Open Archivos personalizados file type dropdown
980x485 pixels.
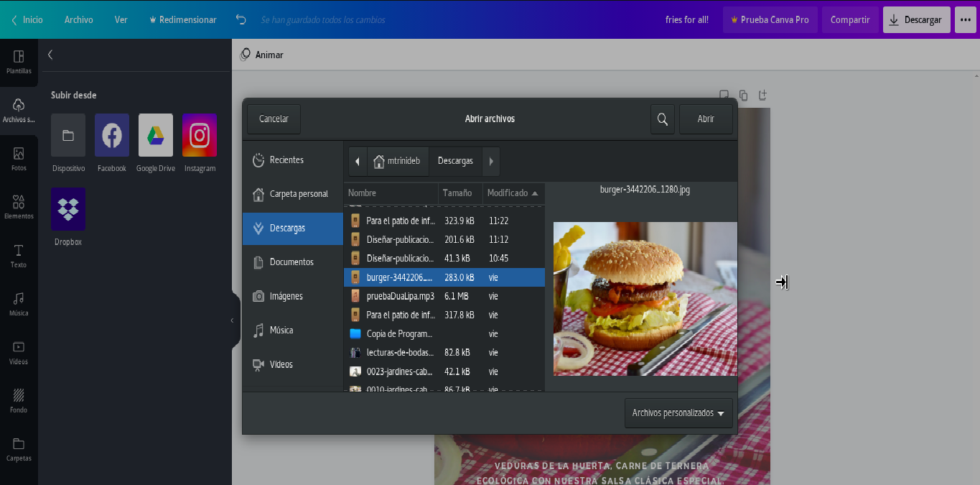click(678, 413)
